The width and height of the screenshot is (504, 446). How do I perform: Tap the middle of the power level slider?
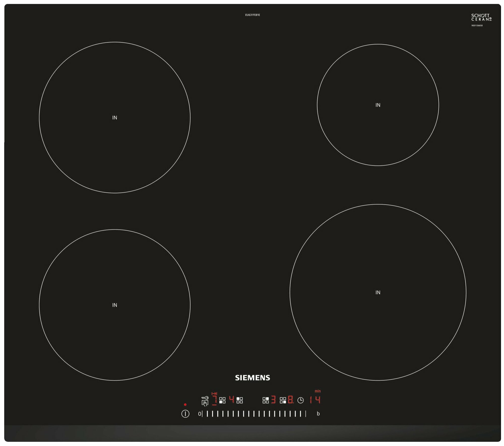pos(254,414)
